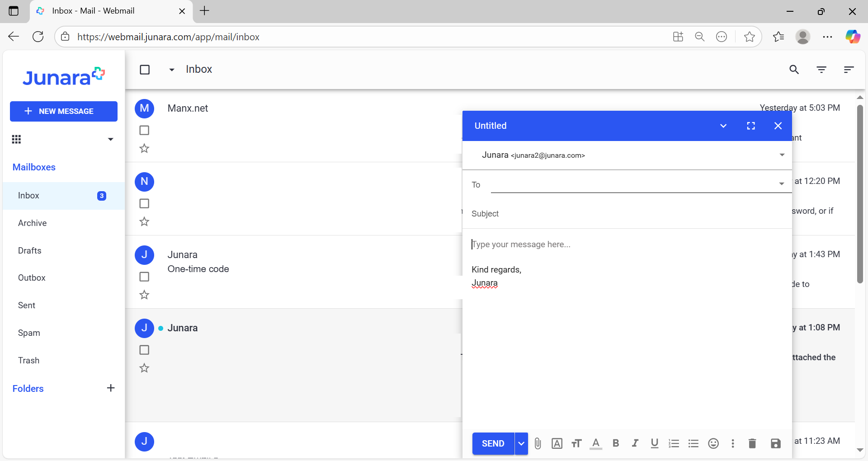Star the message from sender N
The height and width of the screenshot is (461, 868).
144,221
